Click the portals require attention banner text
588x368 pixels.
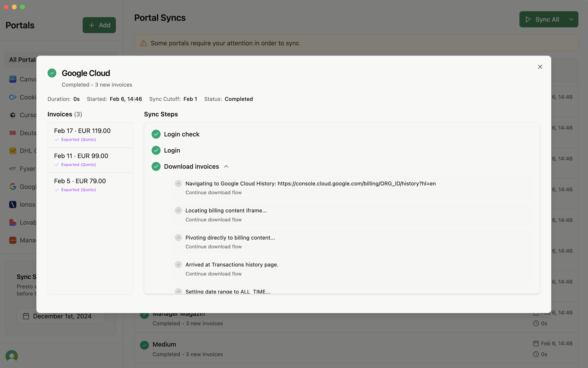pos(225,43)
